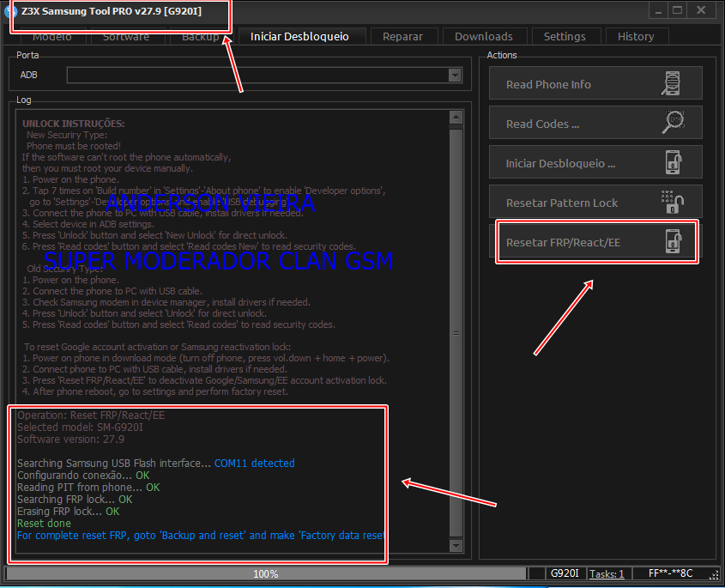Open the ADB port dropdown arrow
The width and height of the screenshot is (725, 588).
pos(455,75)
